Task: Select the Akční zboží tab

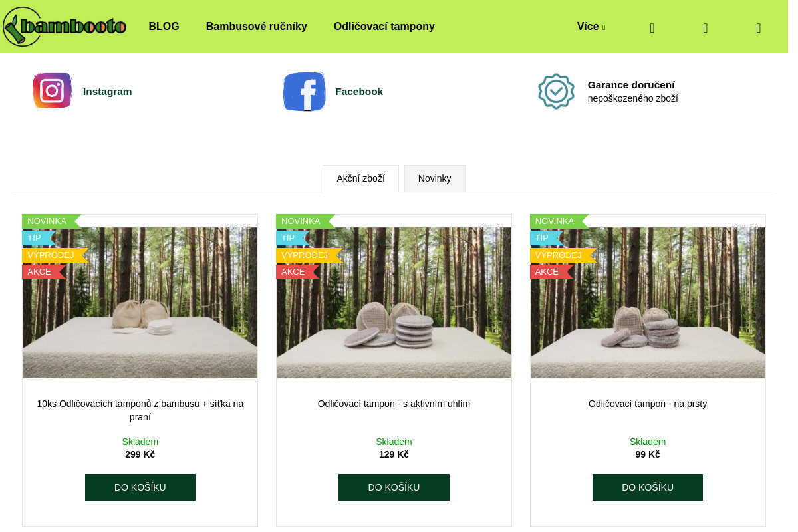Action: tap(360, 178)
